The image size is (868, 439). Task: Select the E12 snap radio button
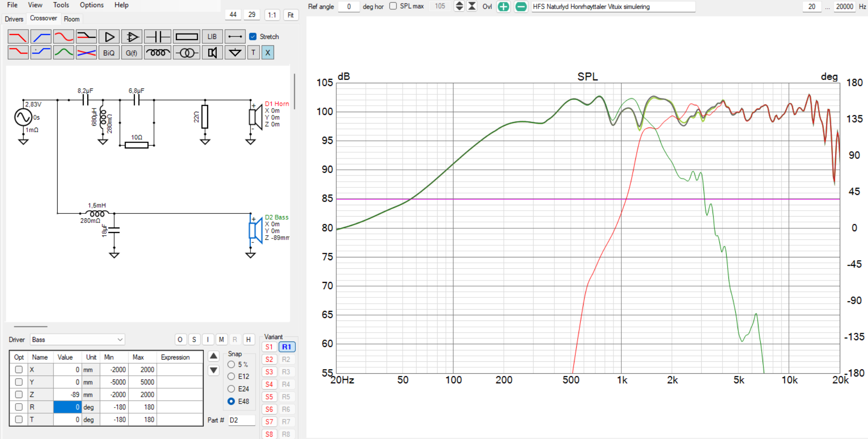231,376
